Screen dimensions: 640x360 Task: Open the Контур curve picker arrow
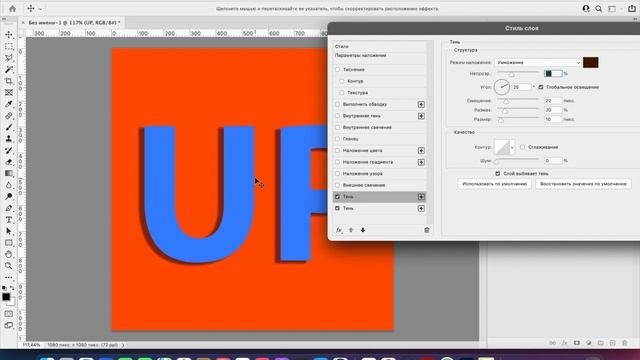(x=512, y=147)
